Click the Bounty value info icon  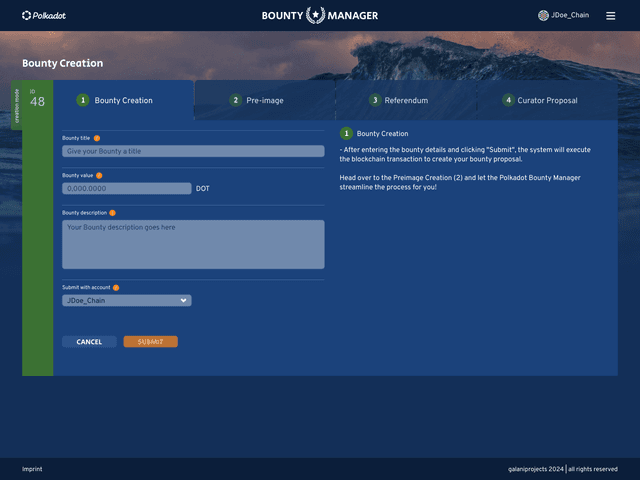[99, 175]
